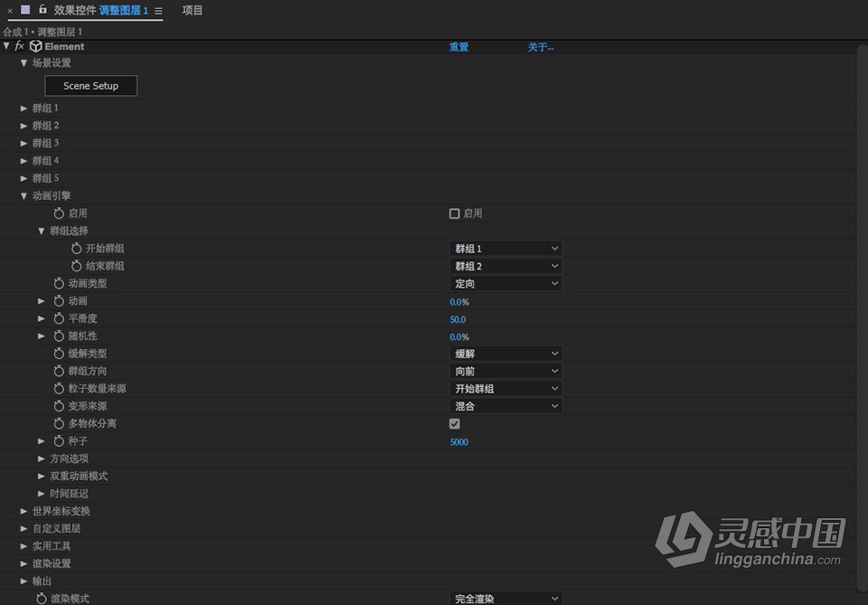Click the 随机性 value 0.0%

(x=459, y=337)
